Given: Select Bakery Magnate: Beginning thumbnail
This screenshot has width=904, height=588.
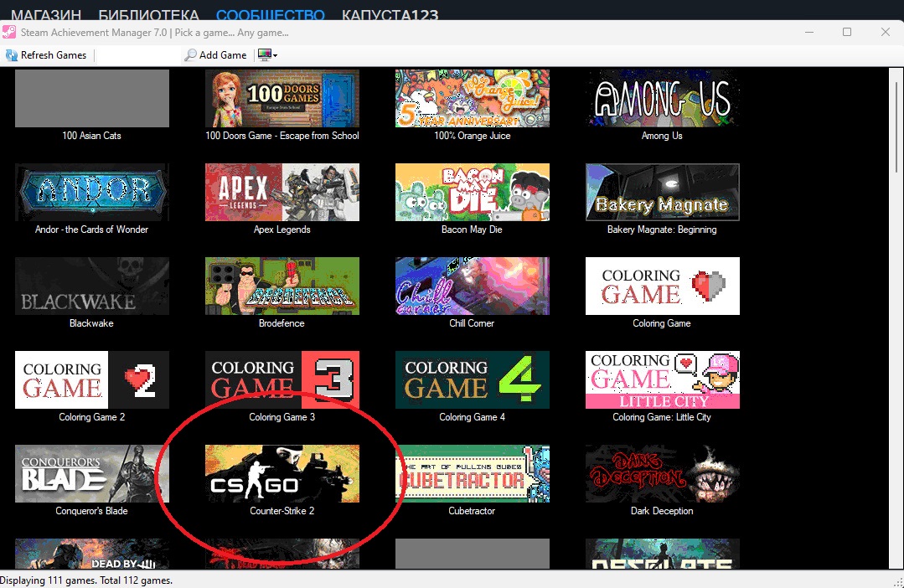Looking at the screenshot, I should point(663,193).
